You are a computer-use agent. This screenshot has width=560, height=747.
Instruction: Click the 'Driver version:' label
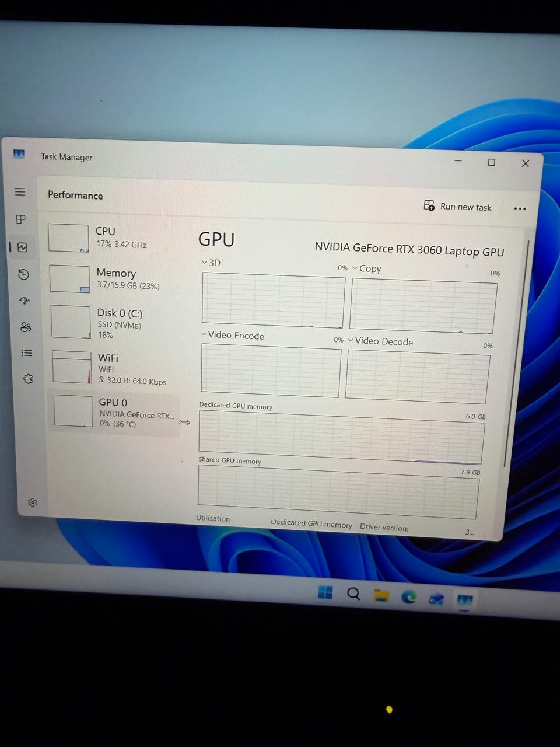point(384,527)
